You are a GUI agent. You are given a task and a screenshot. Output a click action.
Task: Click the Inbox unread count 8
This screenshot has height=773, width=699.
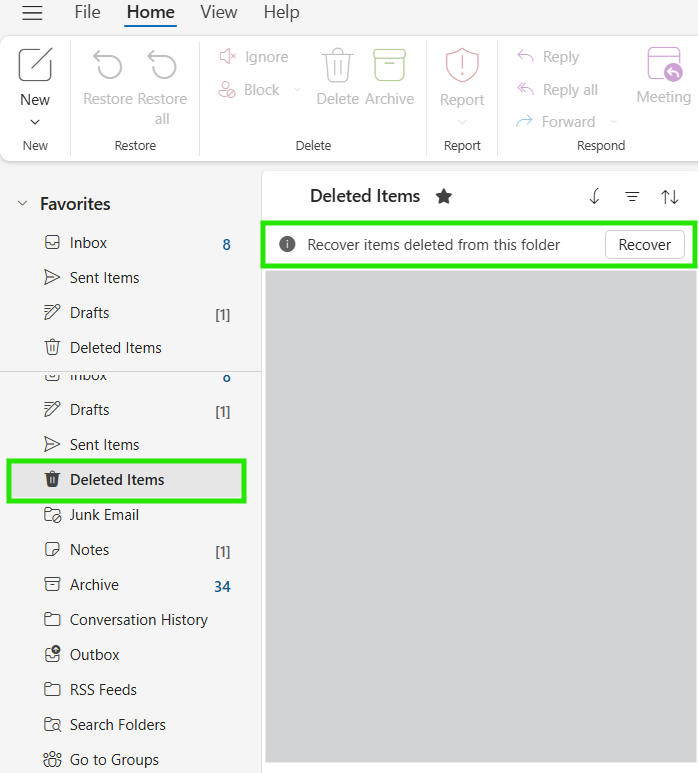pos(226,245)
